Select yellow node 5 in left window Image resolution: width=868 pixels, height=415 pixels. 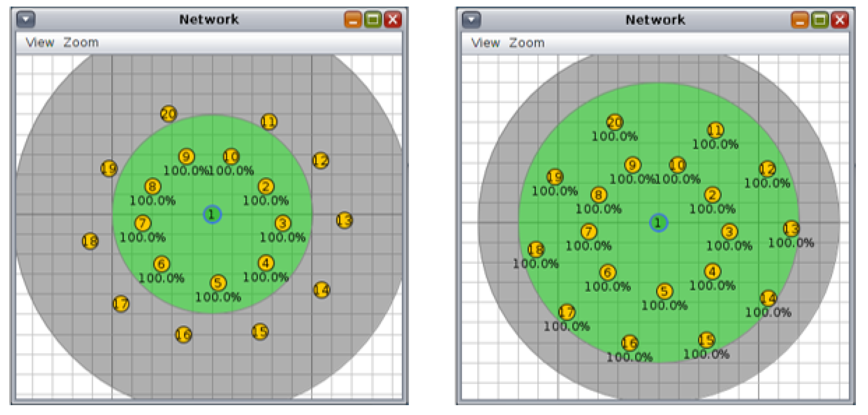click(218, 283)
